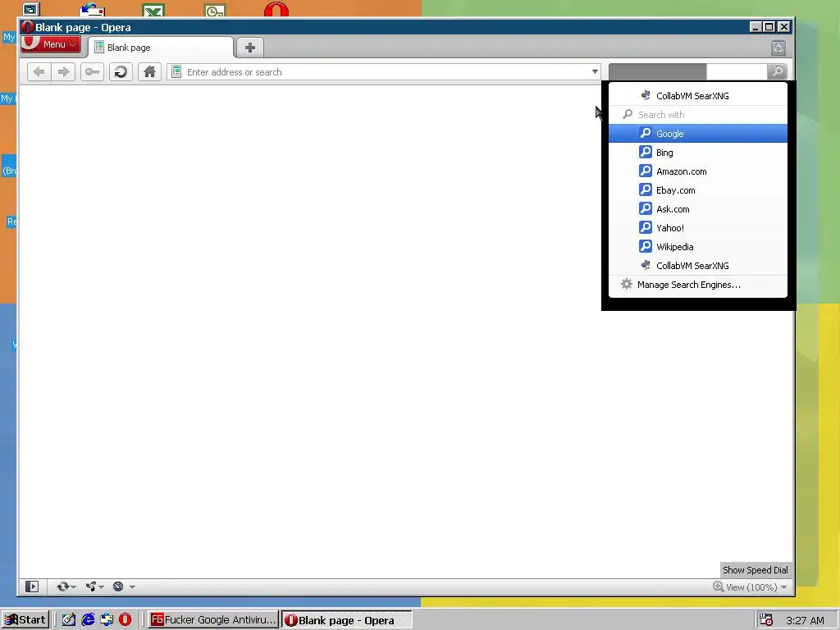
Task: Click the search box input field
Action: (688, 71)
